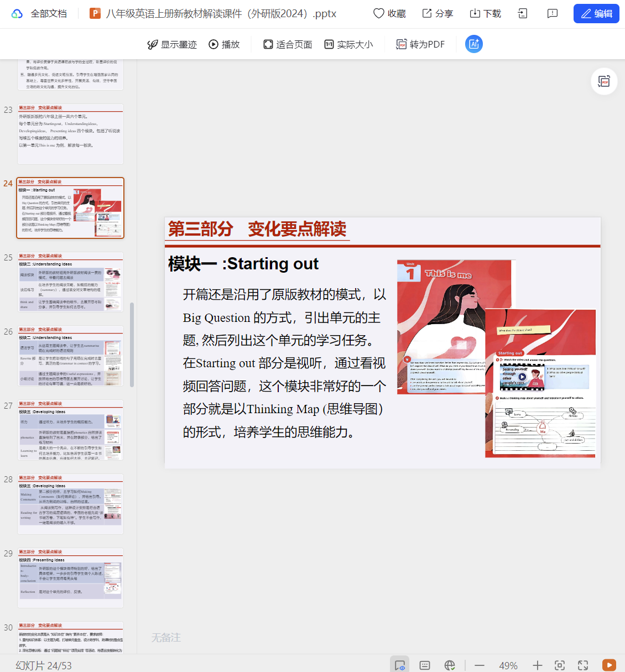Enter fullscreen with the expand icon
625x672 pixels.
click(583, 665)
